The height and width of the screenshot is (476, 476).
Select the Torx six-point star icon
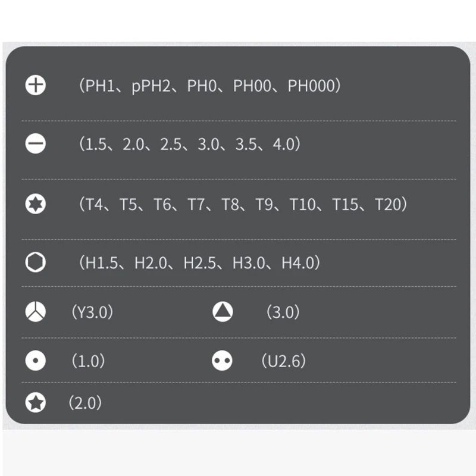(x=36, y=205)
